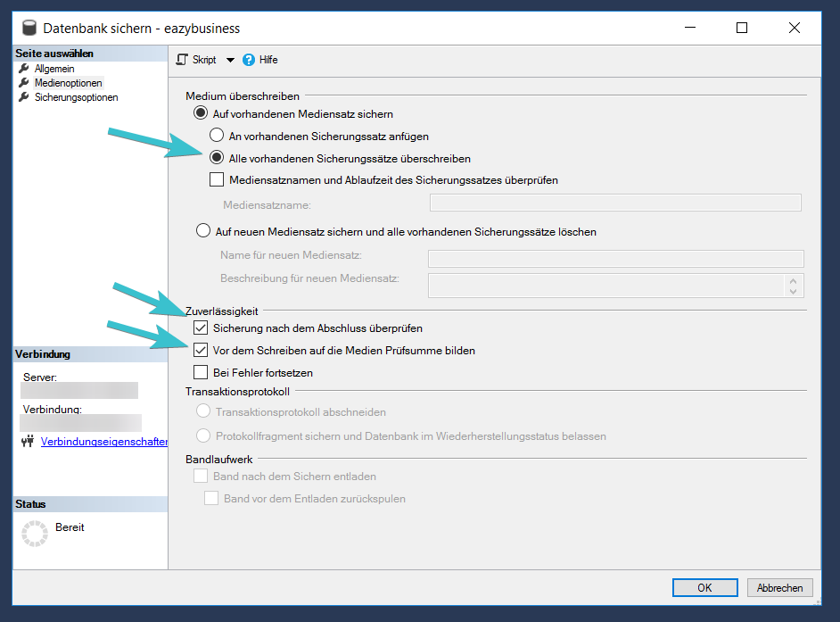Uncheck 'Vor dem Schreiben Prüfsumme bilden' checkbox
840x622 pixels.
tap(201, 351)
